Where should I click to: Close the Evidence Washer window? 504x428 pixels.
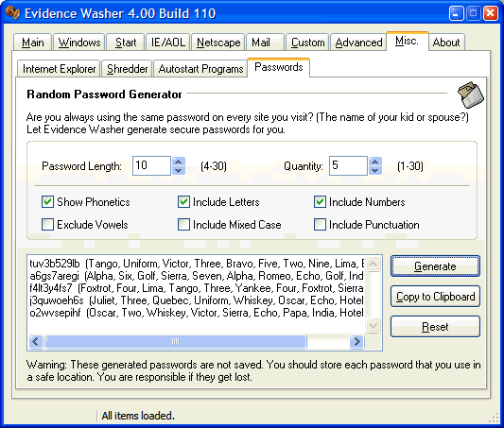491,13
